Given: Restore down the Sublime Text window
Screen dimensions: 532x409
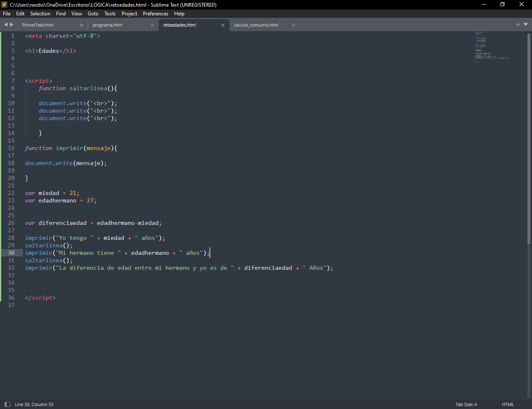Looking at the screenshot, I should [502, 5].
